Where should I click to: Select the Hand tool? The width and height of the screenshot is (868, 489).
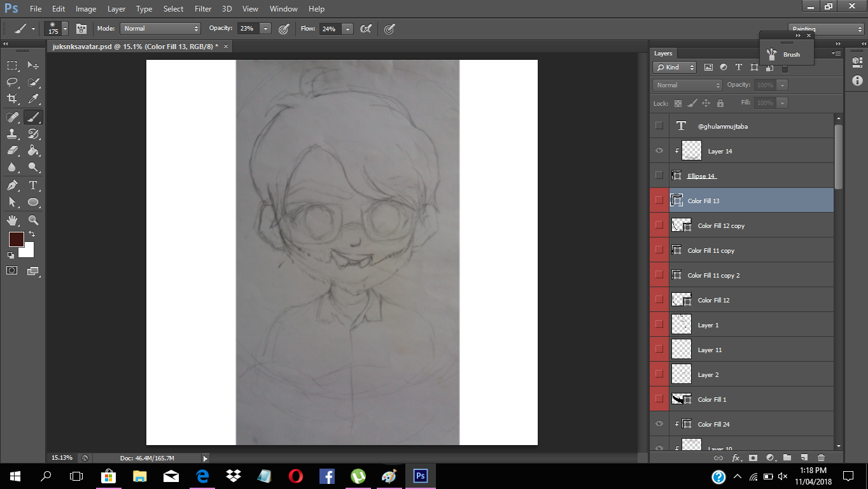point(12,220)
